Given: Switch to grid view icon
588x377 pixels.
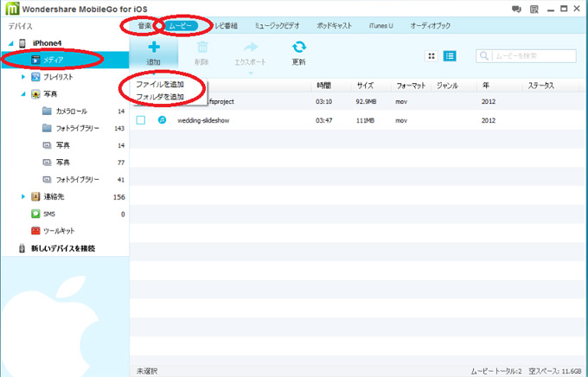Looking at the screenshot, I should 431,56.
